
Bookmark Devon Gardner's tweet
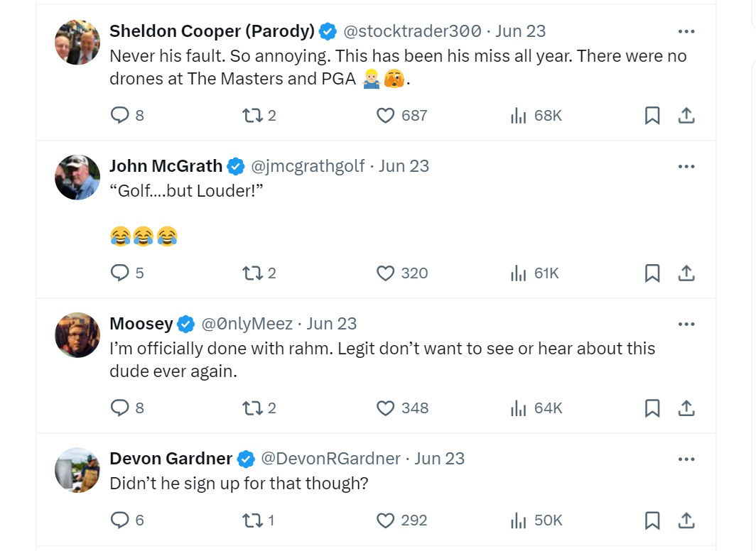[x=652, y=520]
